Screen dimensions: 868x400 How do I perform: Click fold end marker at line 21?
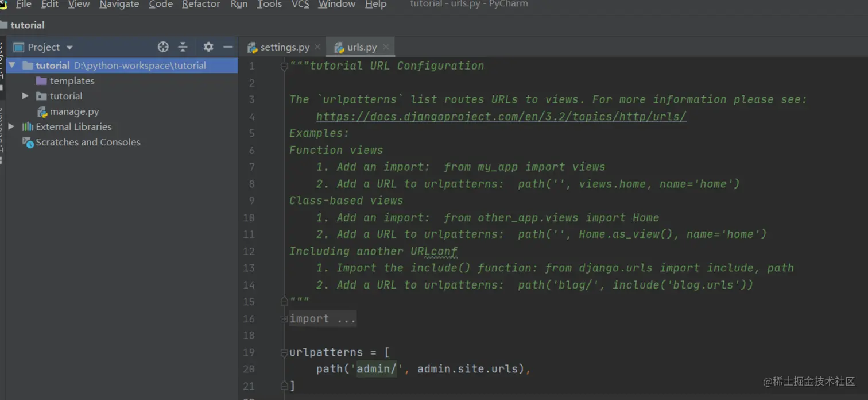point(284,385)
